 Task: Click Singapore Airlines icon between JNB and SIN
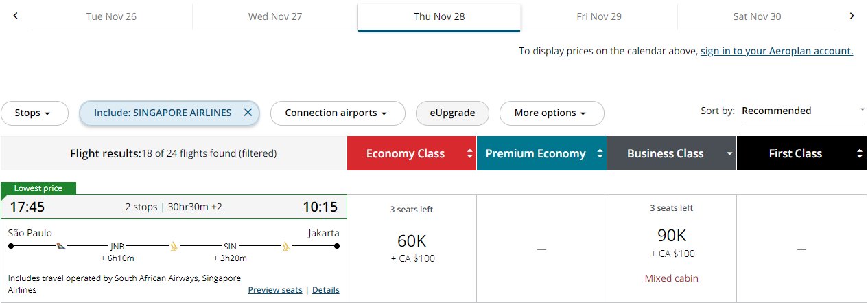click(x=174, y=245)
